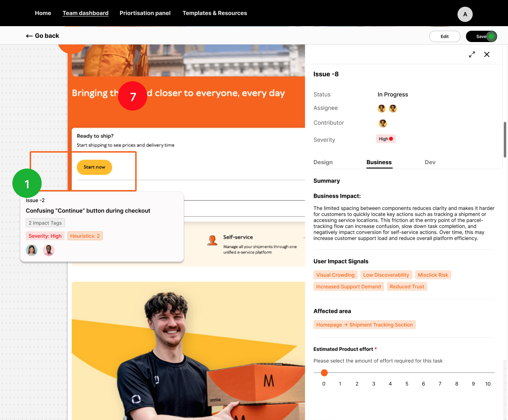
Task: Open the Priortisation panel
Action: [145, 13]
